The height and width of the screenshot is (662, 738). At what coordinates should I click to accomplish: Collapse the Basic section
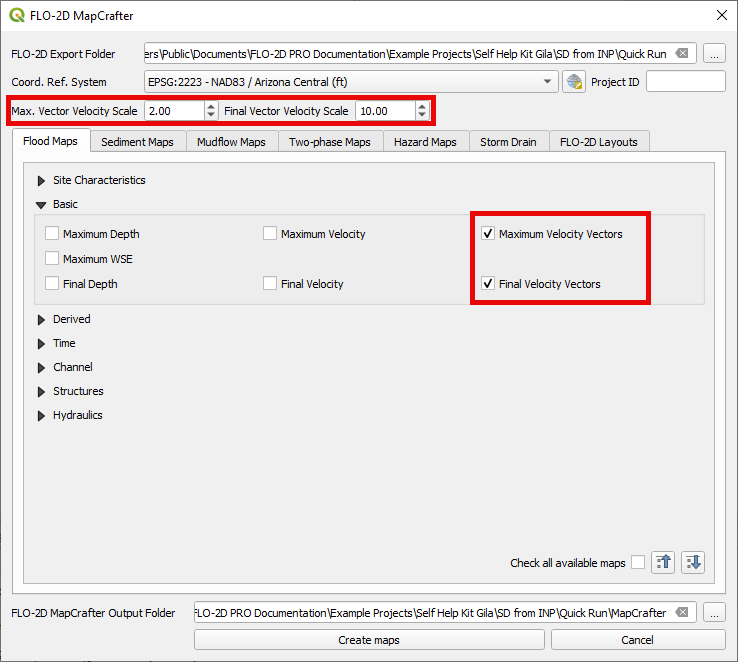coord(41,205)
